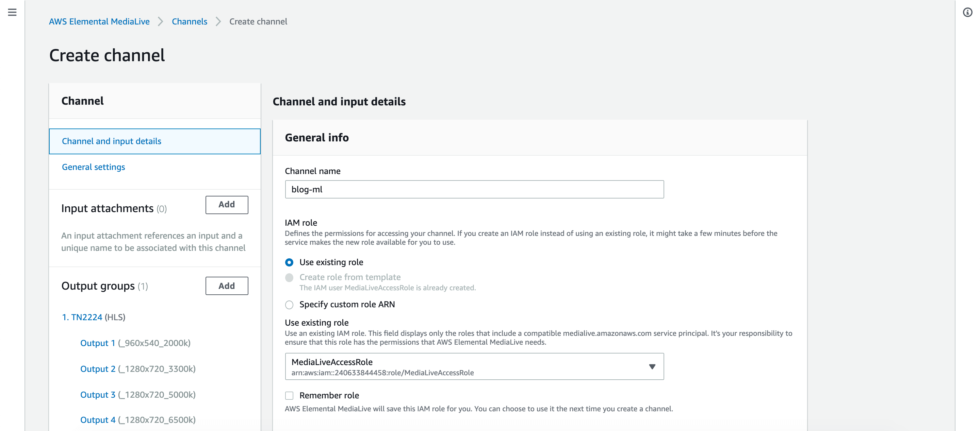
Task: Open the Channels breadcrumb link
Action: [x=190, y=21]
